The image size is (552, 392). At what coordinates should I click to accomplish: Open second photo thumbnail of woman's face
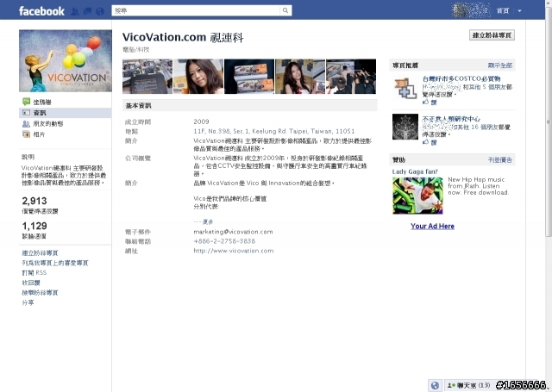pyautogui.click(x=198, y=77)
